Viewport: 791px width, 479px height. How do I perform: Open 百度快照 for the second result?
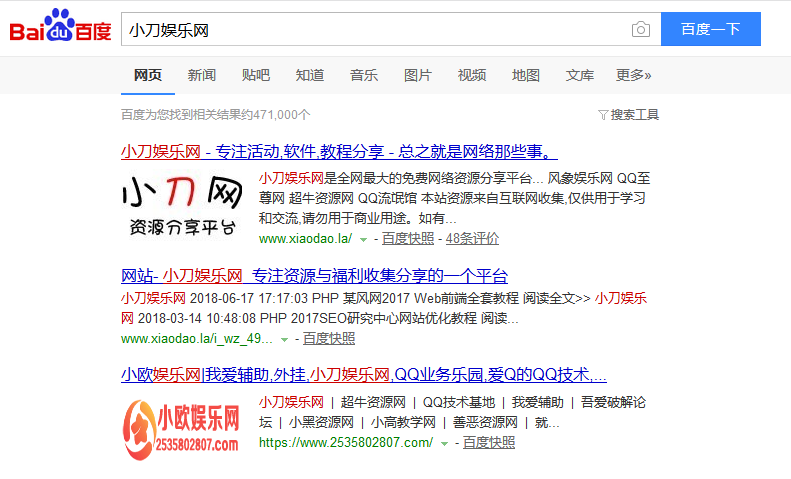click(x=329, y=338)
